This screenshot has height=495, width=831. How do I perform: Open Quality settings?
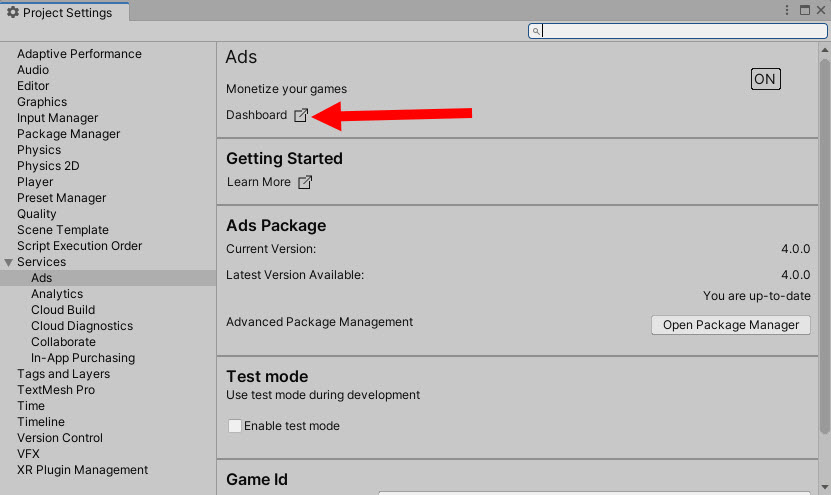37,214
